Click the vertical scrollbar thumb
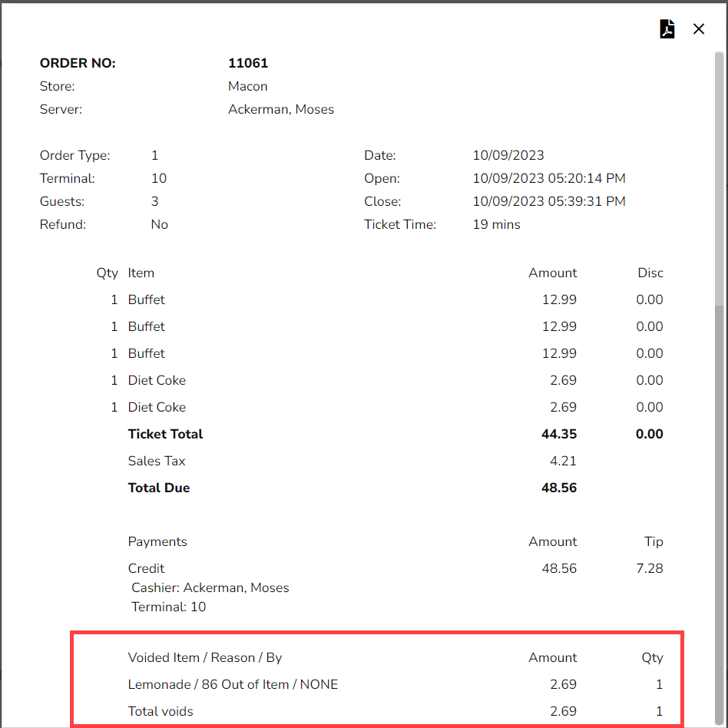The width and height of the screenshot is (728, 728). (719, 179)
